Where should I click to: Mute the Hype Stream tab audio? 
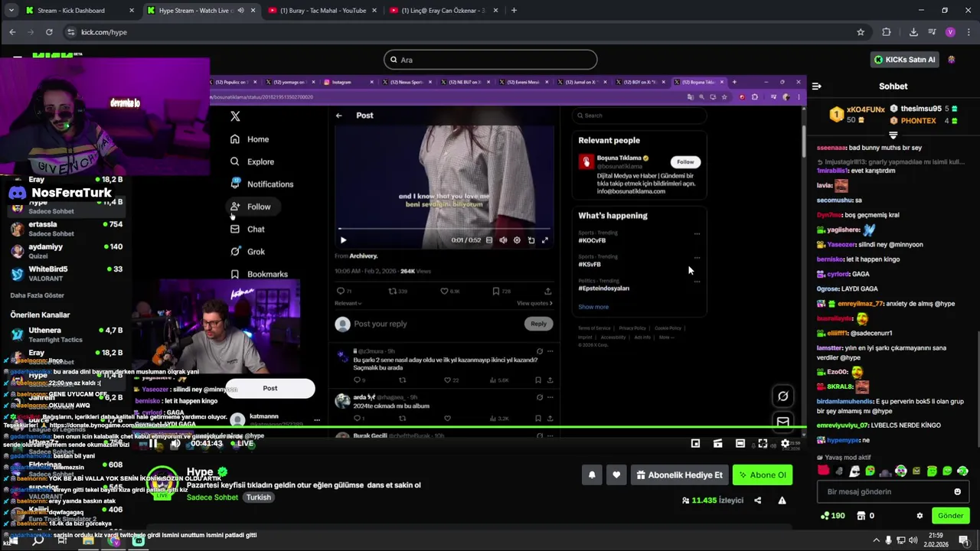pos(241,11)
